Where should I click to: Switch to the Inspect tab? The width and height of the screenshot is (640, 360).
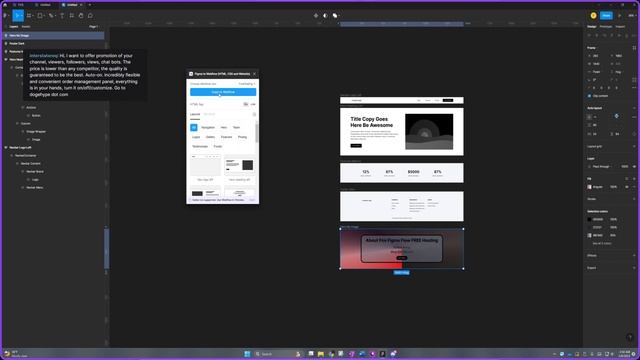tap(620, 27)
